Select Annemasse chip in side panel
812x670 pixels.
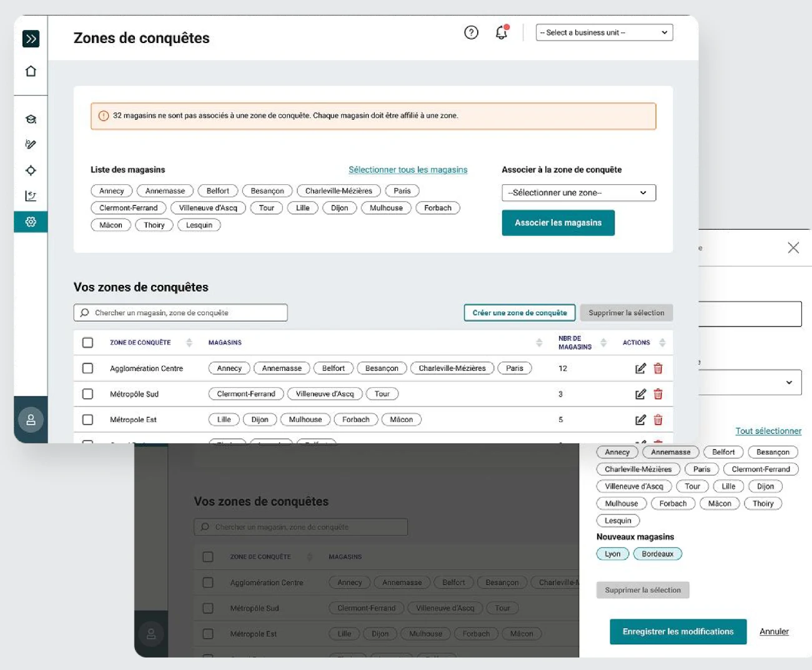pyautogui.click(x=671, y=452)
